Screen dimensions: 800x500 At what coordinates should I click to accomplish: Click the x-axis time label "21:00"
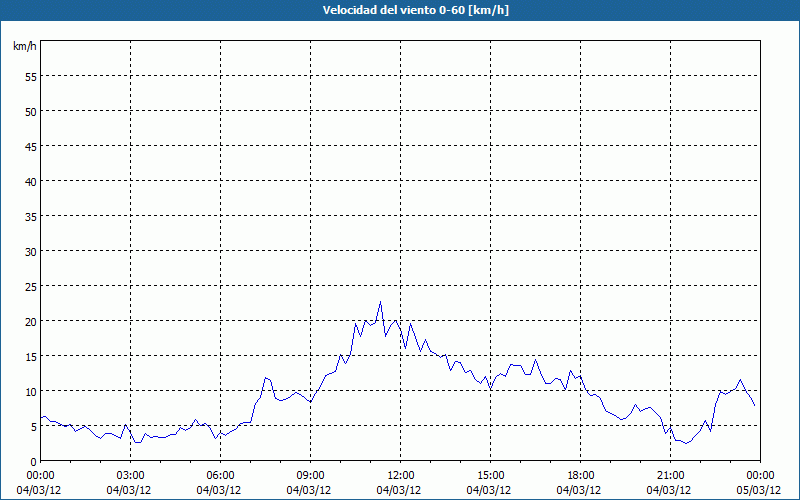pos(670,476)
